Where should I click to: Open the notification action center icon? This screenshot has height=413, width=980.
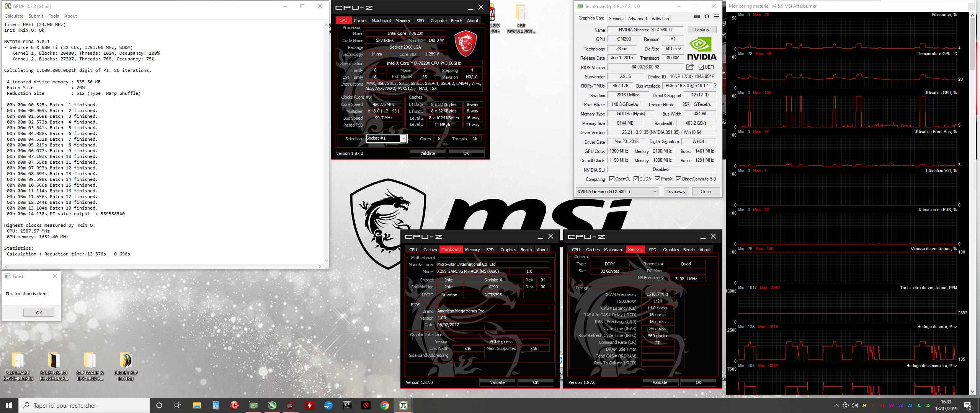[968, 405]
